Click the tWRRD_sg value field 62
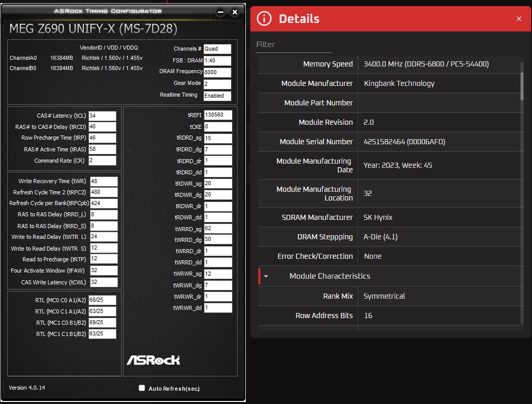This screenshot has height=404, width=532. [x=218, y=229]
